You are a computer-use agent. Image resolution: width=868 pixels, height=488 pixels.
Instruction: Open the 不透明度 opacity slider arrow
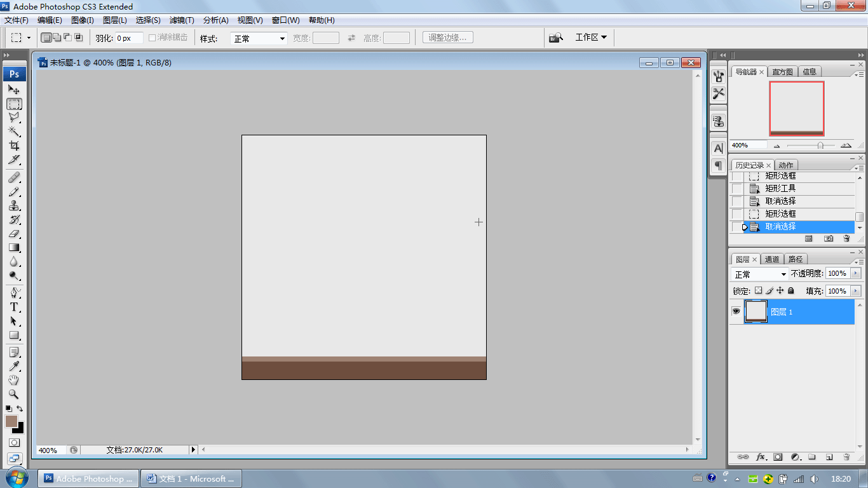click(855, 273)
